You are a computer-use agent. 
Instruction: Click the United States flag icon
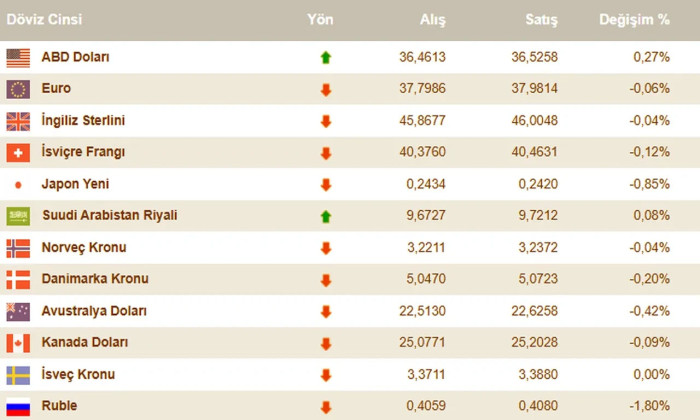18,58
